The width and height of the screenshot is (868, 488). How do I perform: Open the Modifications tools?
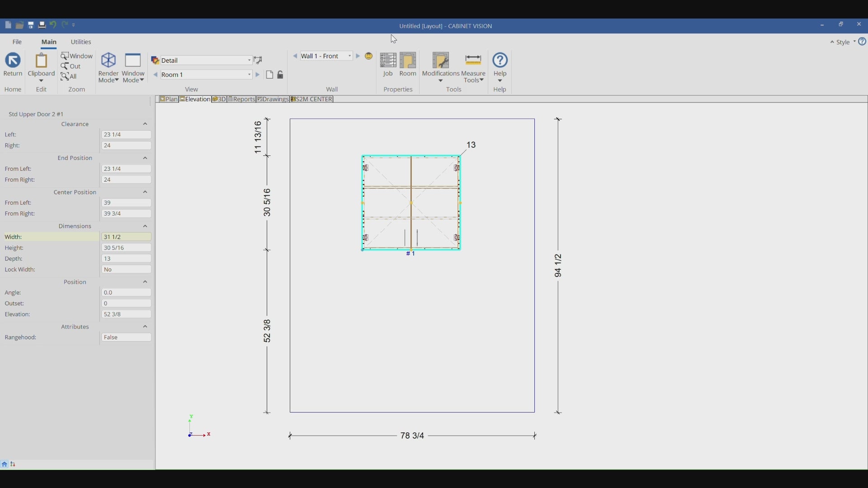(x=441, y=68)
